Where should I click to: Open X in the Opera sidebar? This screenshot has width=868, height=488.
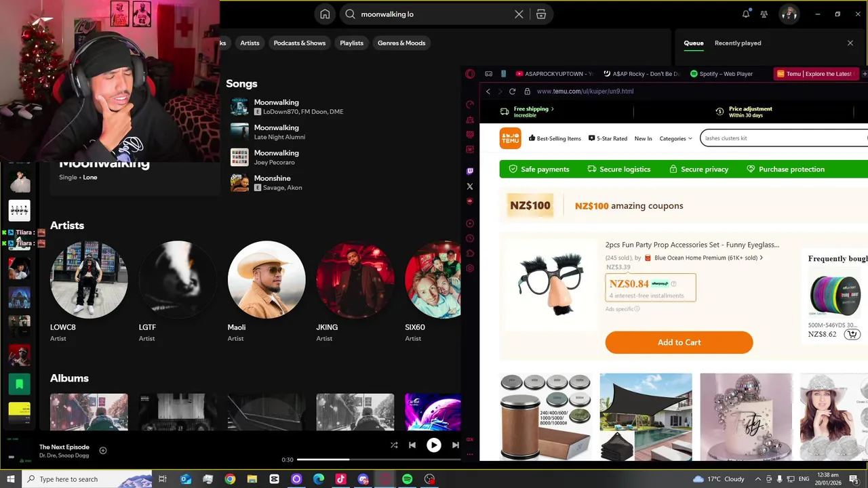pos(470,186)
